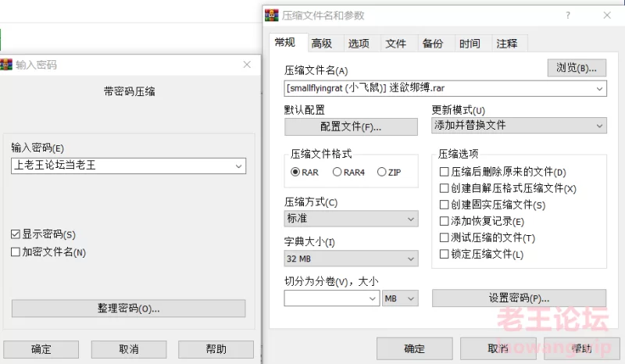The image size is (625, 364).
Task: Open the Backup (备份) tab
Action: click(x=433, y=44)
